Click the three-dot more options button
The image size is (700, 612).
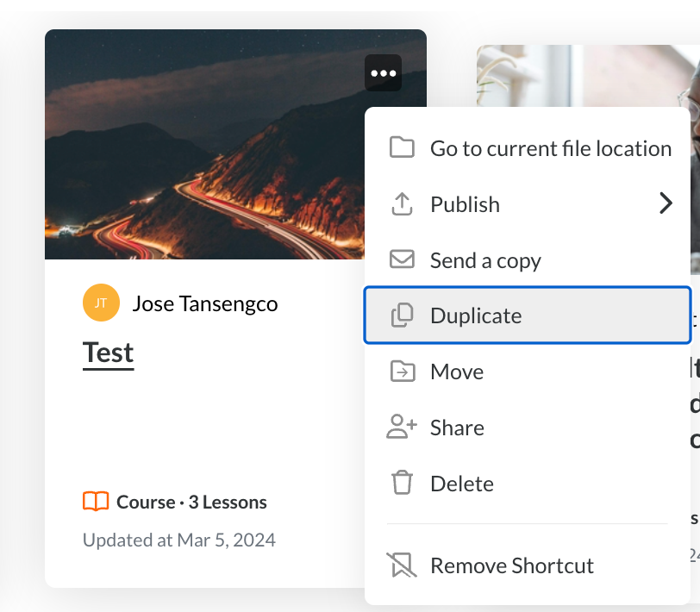383,73
